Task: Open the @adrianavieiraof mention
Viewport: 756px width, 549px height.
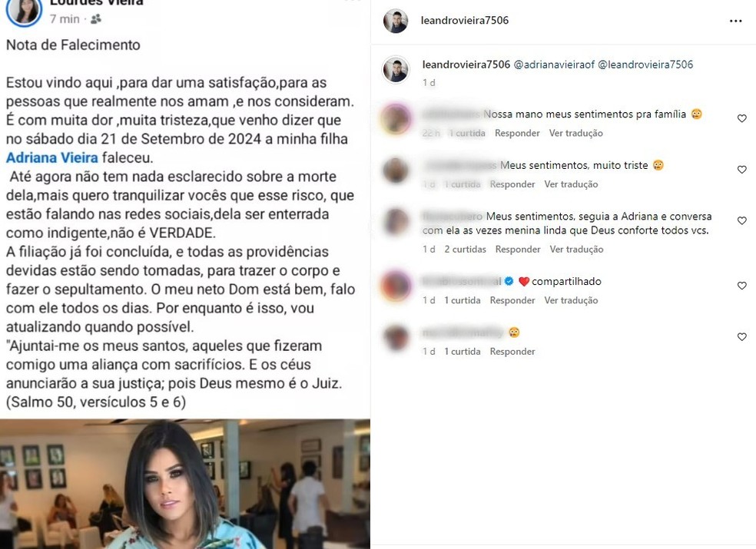Action: [554, 64]
